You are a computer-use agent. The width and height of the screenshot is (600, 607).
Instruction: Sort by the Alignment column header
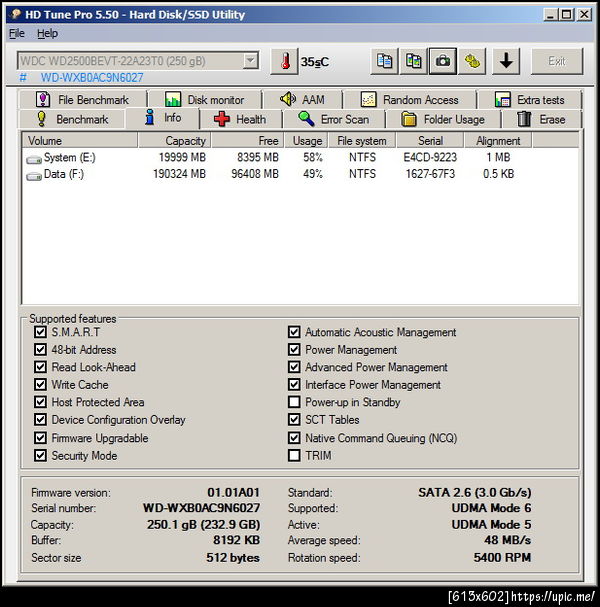click(x=498, y=141)
